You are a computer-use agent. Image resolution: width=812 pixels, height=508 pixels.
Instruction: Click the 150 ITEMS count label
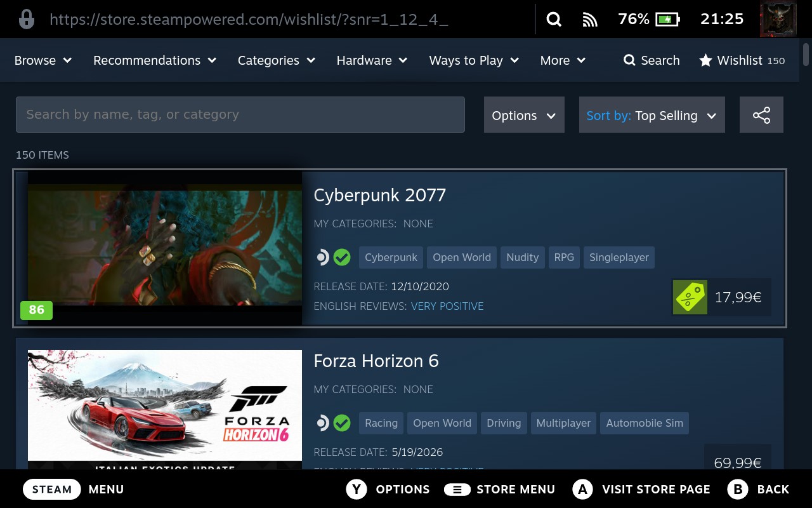(43, 155)
